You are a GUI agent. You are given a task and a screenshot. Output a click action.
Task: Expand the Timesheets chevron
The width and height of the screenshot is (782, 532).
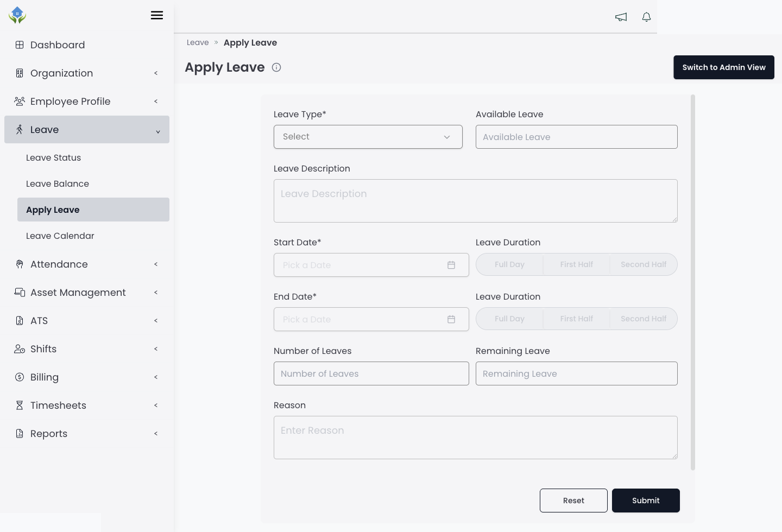(x=156, y=406)
